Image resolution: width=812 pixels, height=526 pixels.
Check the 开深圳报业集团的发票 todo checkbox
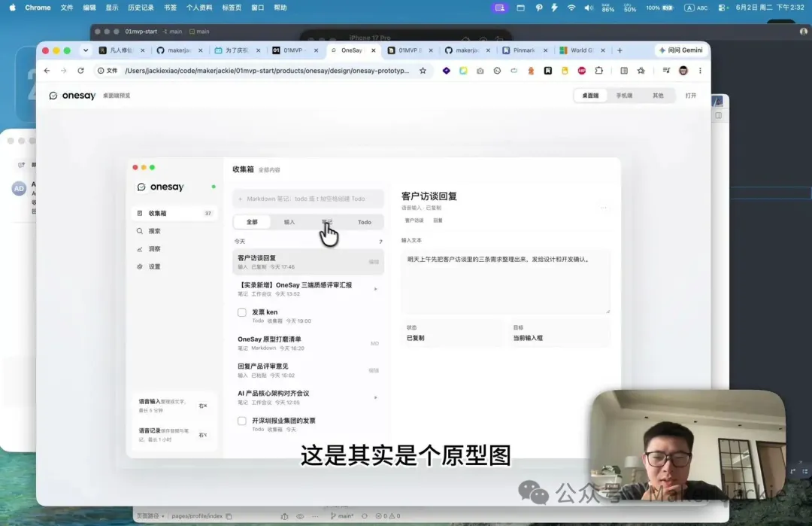click(x=242, y=421)
